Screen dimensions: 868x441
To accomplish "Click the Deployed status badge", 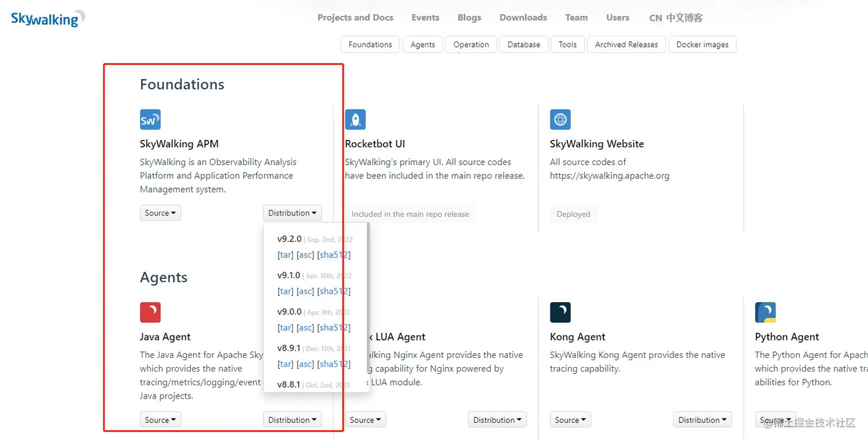I will [x=573, y=214].
